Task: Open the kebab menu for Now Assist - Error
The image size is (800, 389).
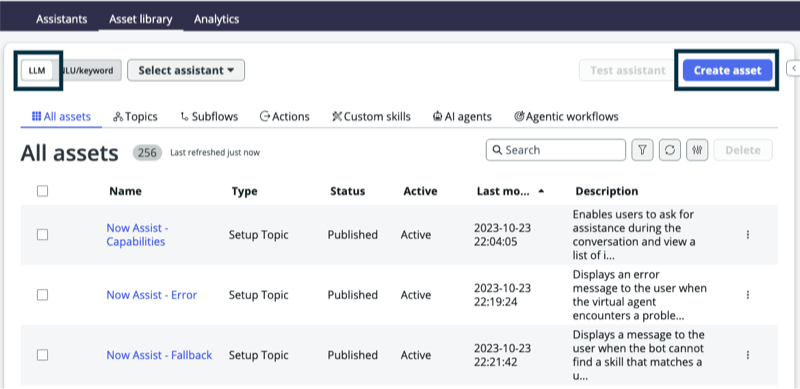Action: tap(748, 295)
